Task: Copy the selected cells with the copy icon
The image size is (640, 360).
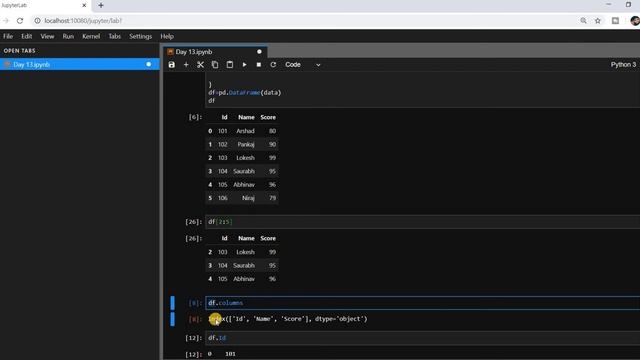Action: [215, 64]
